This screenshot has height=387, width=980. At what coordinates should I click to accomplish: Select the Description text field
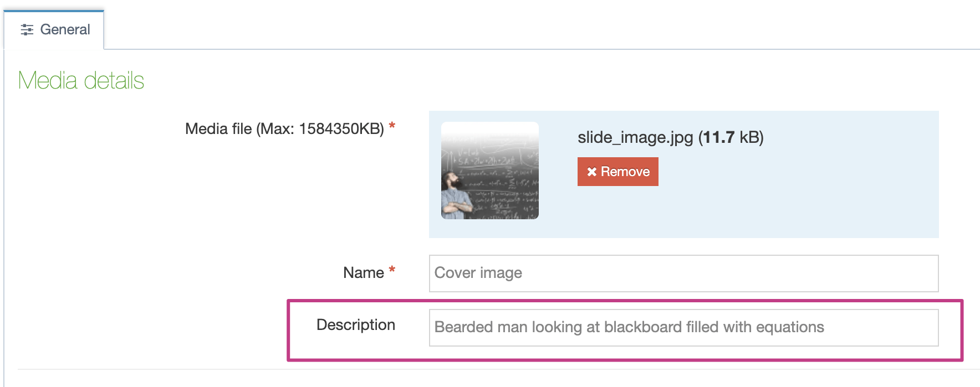coord(682,327)
